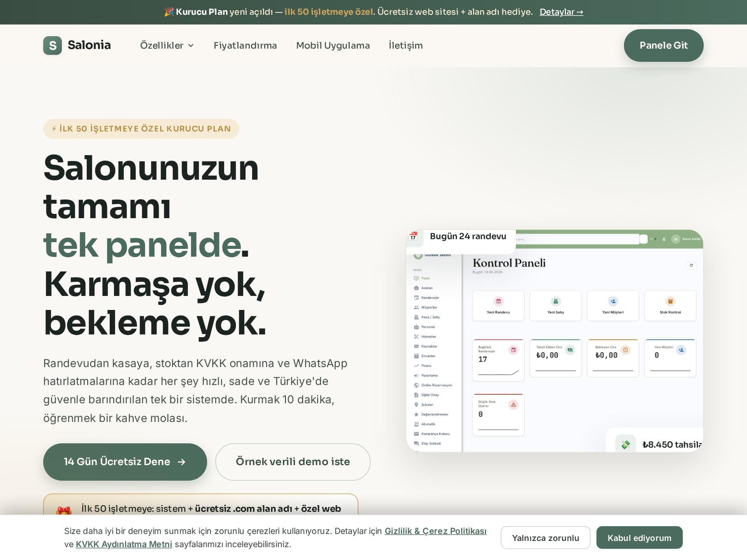
Task: Click the Yeni Satış quick action card
Action: coord(556,306)
